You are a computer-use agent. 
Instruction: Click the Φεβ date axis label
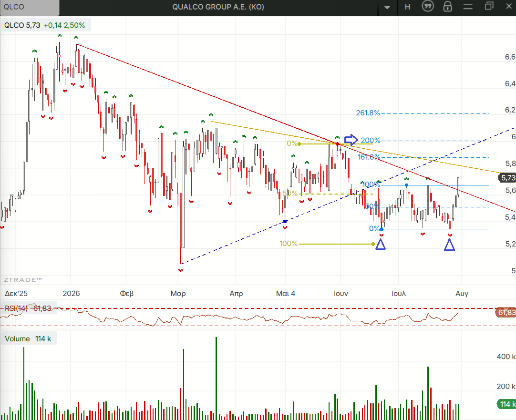point(127,293)
